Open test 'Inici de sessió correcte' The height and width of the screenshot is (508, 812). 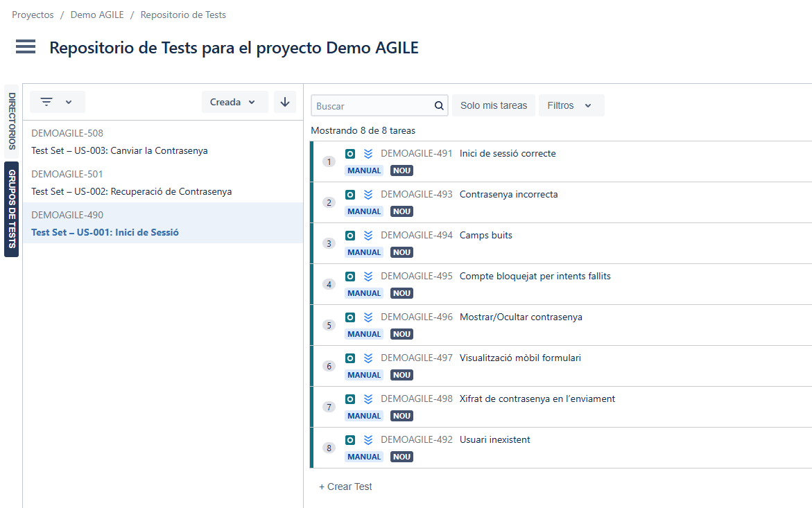(508, 154)
